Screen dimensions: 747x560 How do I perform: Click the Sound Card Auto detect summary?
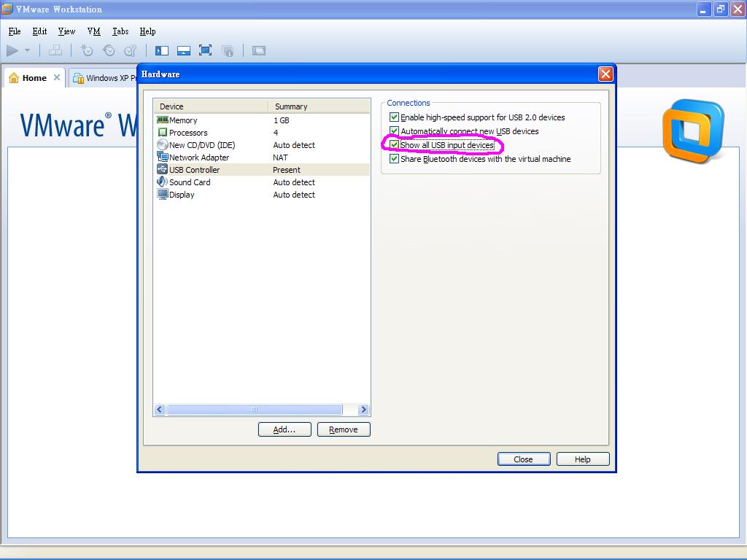tap(294, 182)
